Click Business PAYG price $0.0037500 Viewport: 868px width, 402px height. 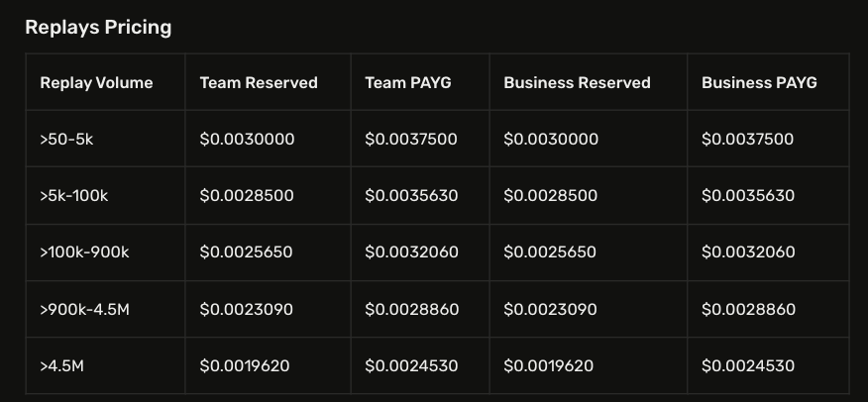point(747,140)
